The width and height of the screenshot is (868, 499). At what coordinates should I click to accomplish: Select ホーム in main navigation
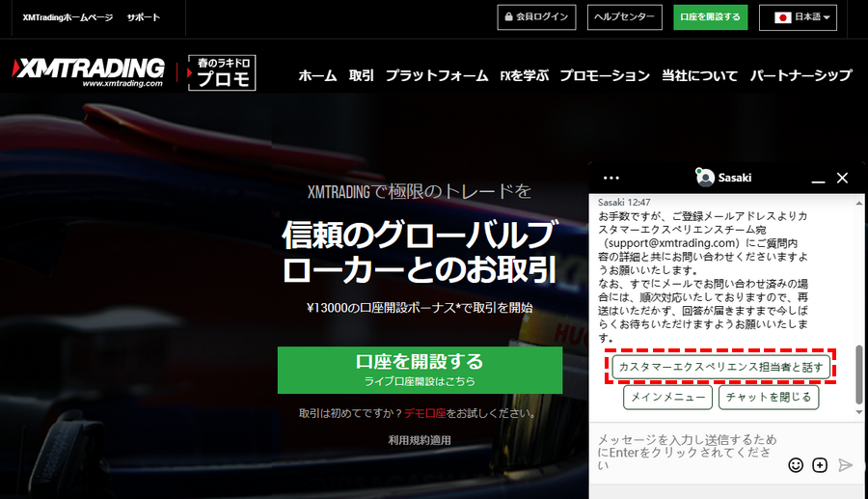[317, 75]
